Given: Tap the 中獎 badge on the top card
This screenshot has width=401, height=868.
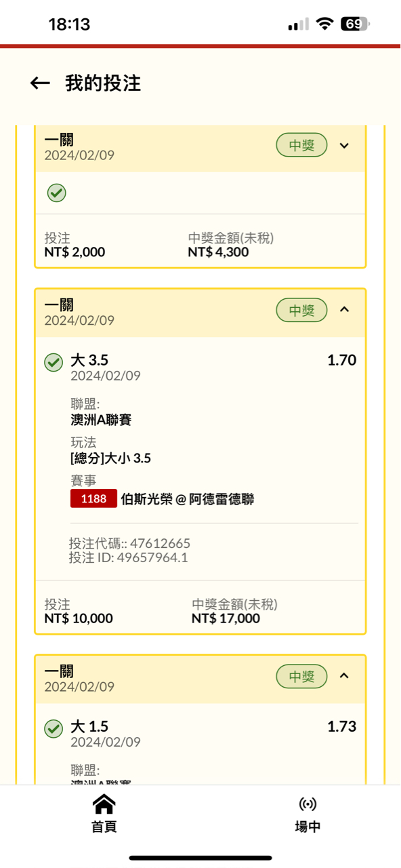Looking at the screenshot, I should (301, 145).
